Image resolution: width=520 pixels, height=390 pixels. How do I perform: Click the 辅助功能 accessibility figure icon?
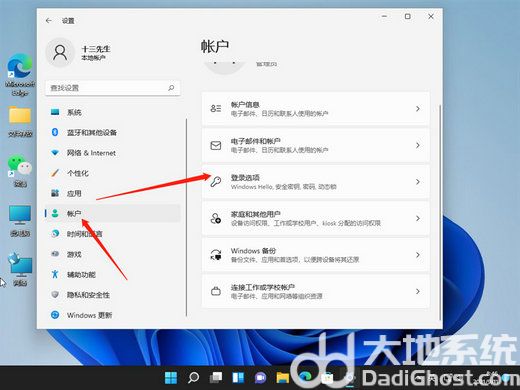[x=55, y=274]
